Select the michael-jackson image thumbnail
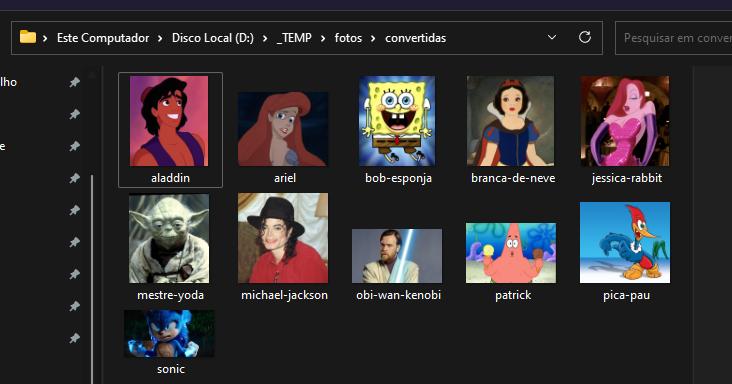 [x=283, y=238]
